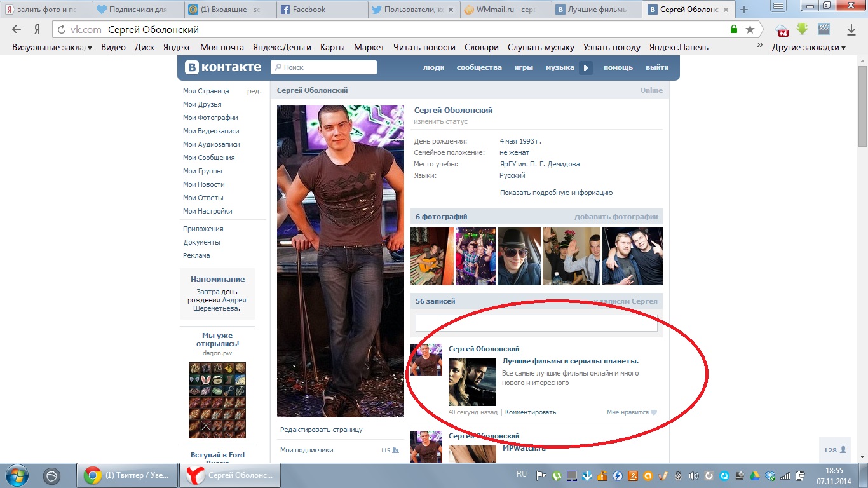Open the round taskbar icon next to Start
868x488 pixels.
click(52, 475)
